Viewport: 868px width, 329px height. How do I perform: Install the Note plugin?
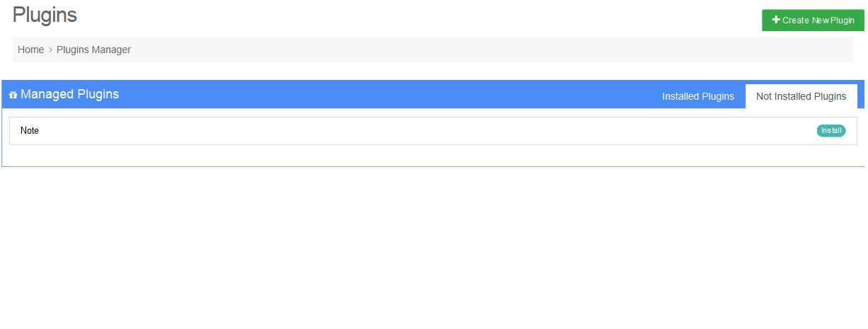point(831,131)
